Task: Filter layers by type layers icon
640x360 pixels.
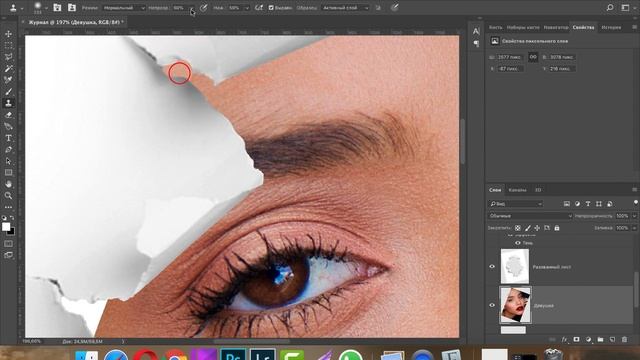Action: (588, 204)
